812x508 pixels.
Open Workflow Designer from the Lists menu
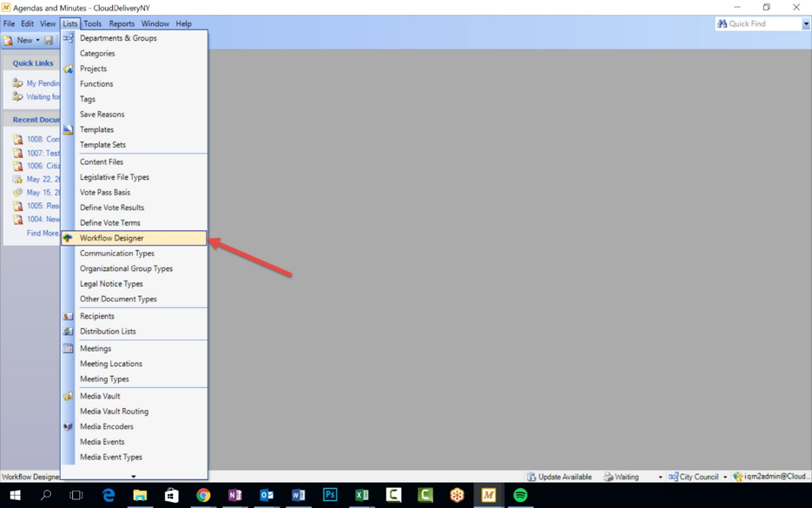tap(134, 238)
